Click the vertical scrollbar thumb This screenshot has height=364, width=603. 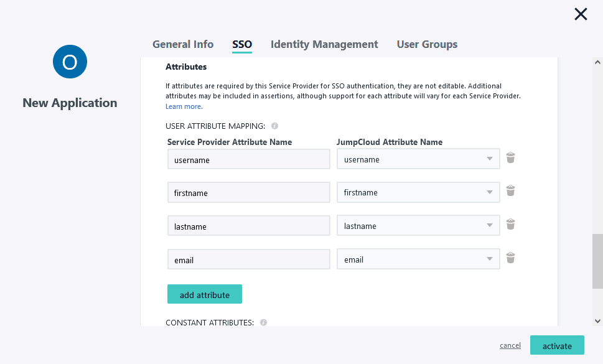[597, 261]
